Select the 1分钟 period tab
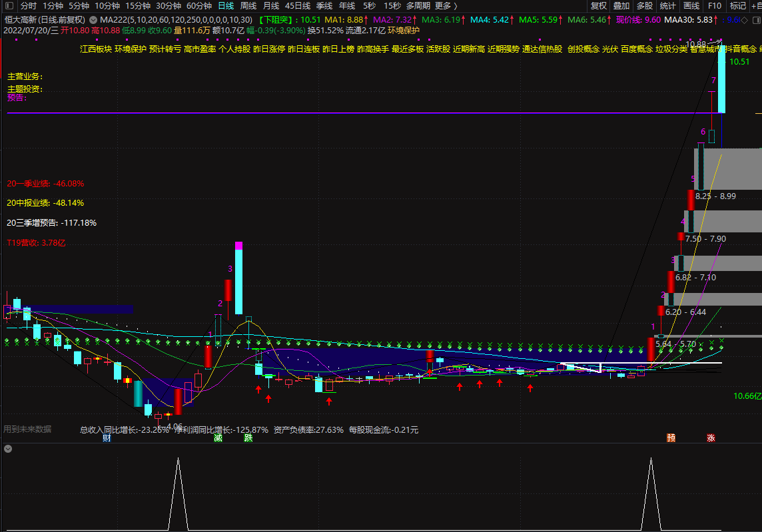This screenshot has height=532, width=762. (53, 6)
